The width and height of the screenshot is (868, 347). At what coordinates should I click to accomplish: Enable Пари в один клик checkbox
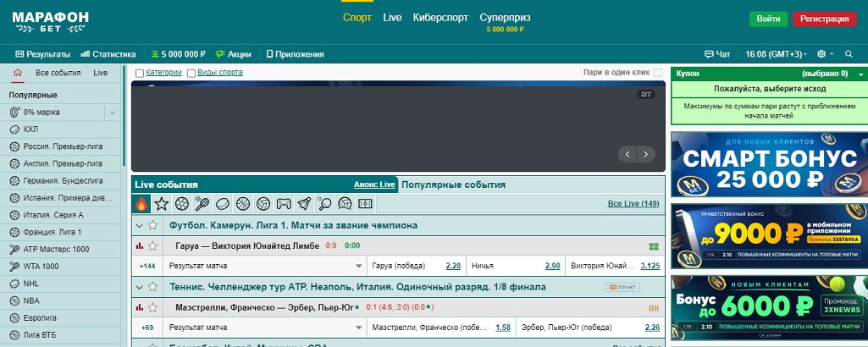tap(658, 73)
